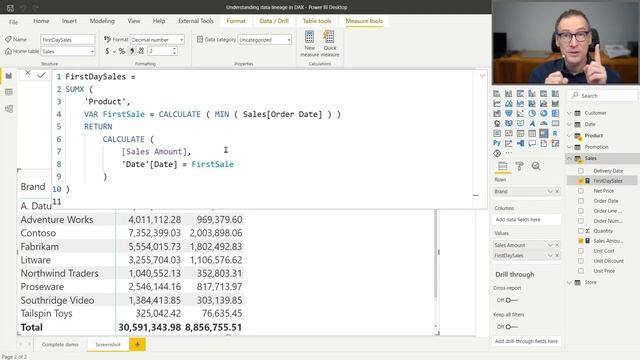Viewport: 640px width, 360px height.
Task: Click the Fields pane Search box
Action: point(603,96)
